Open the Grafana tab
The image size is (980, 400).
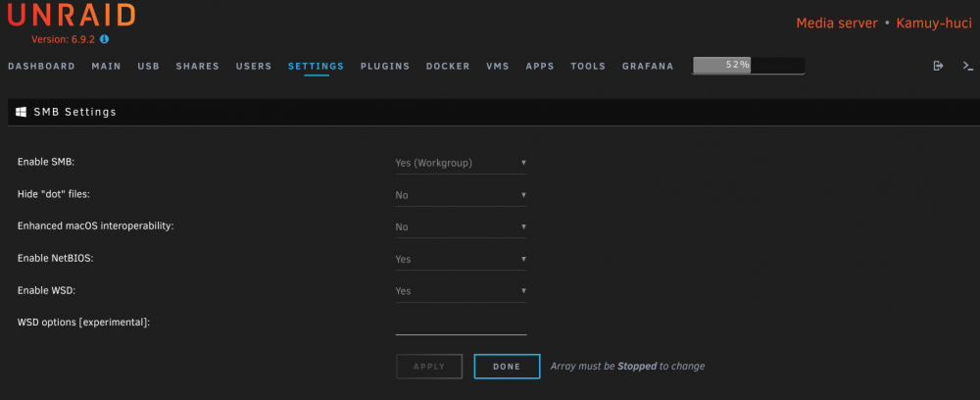click(x=648, y=67)
